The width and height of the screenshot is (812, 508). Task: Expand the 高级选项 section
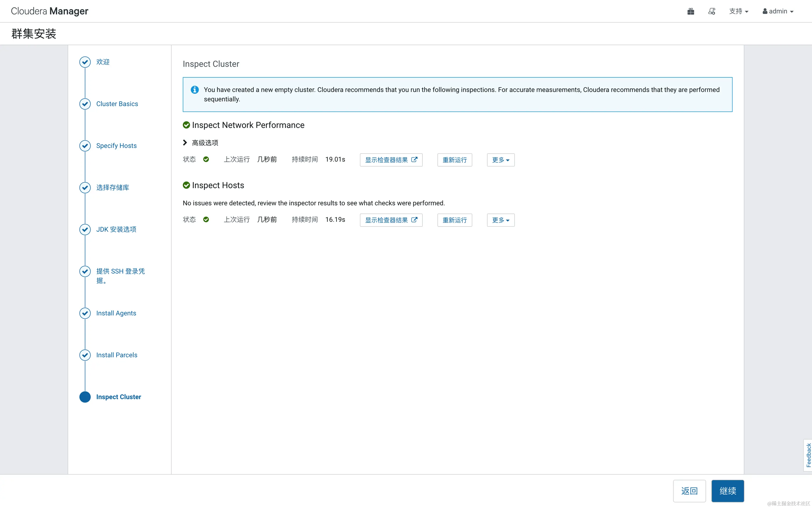201,143
